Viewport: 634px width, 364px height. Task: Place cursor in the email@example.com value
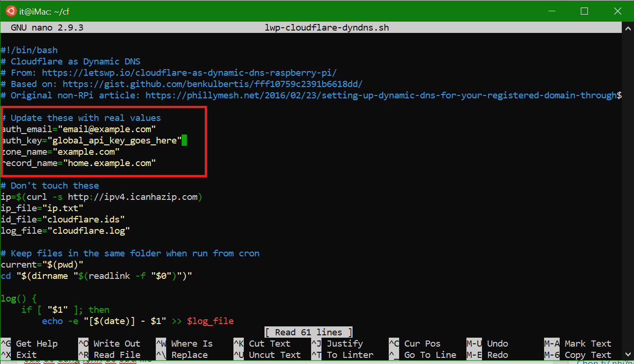click(113, 129)
